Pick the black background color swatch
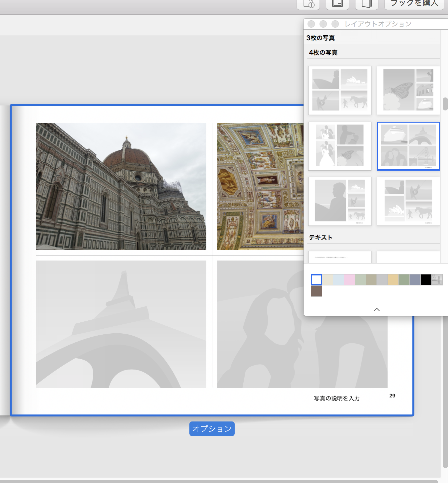Image resolution: width=448 pixels, height=483 pixels. [426, 280]
